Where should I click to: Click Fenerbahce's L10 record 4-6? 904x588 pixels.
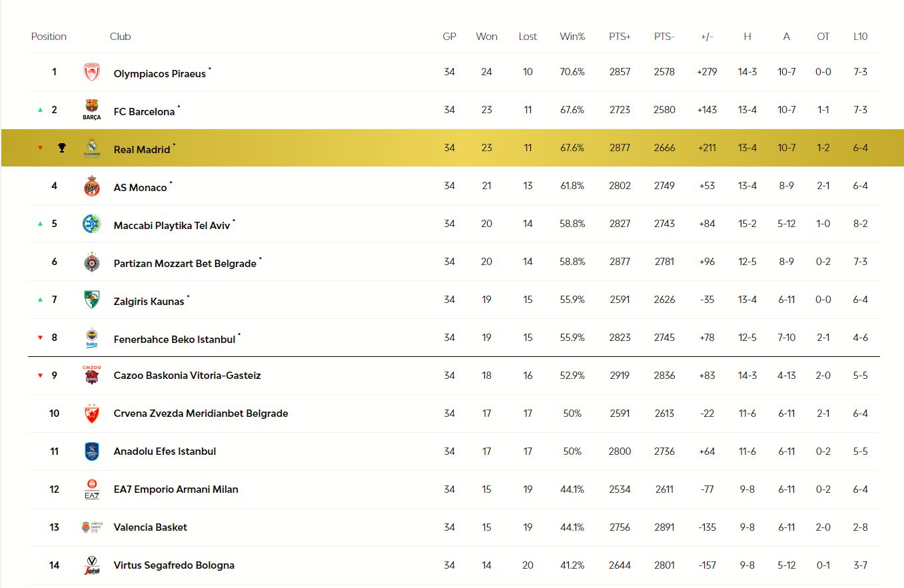coord(860,338)
